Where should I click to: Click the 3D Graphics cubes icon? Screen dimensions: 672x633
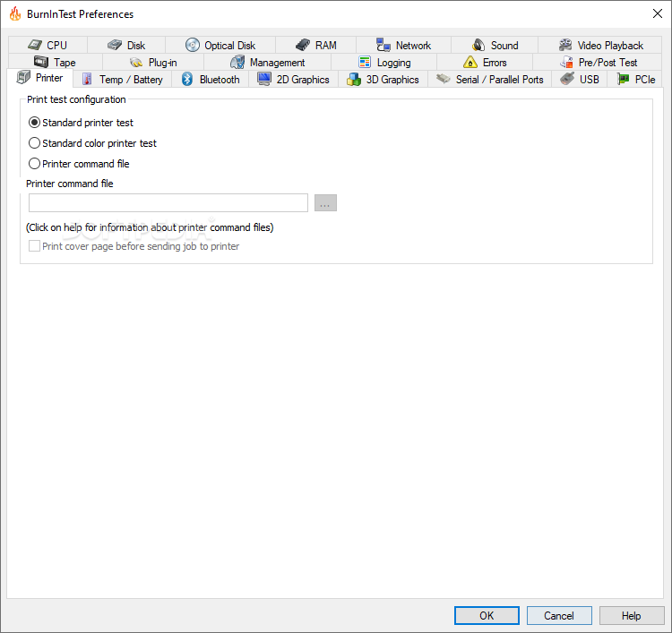click(354, 79)
